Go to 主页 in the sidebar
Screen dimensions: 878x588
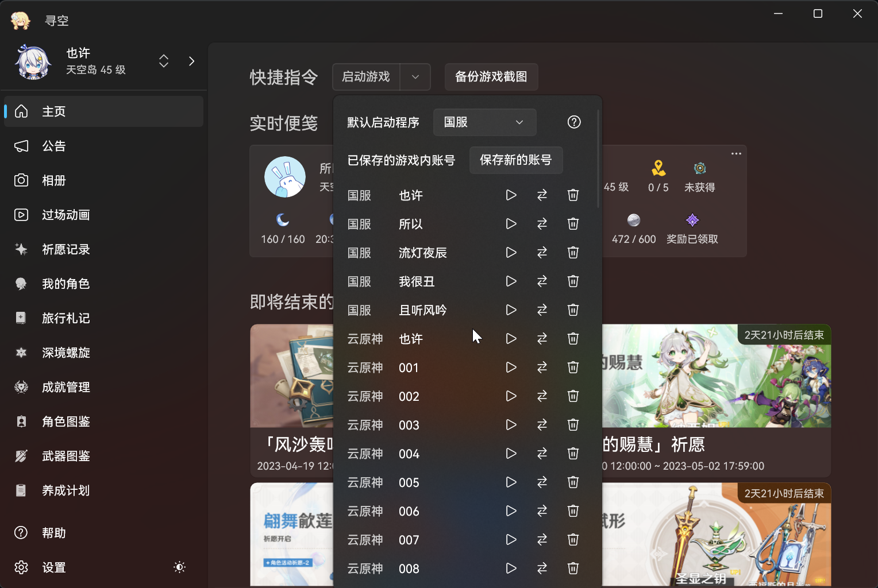tap(103, 111)
